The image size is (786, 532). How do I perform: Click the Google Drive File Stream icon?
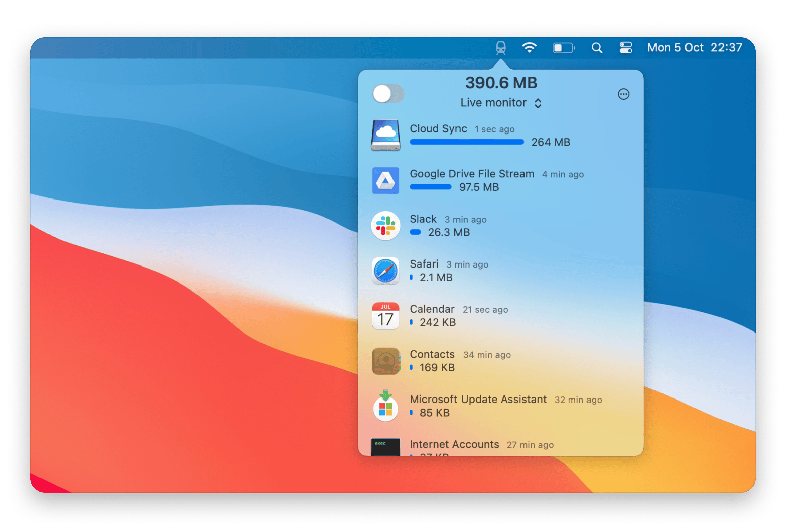point(385,180)
